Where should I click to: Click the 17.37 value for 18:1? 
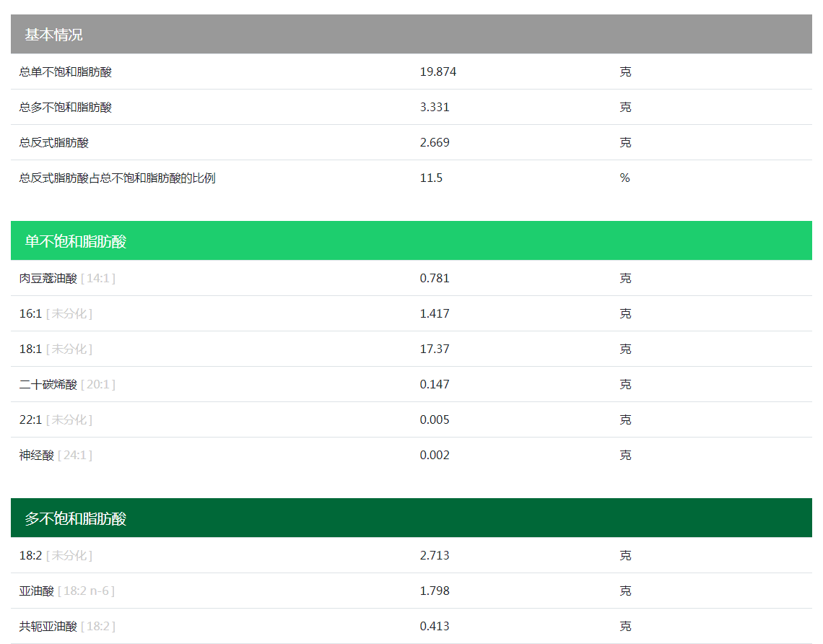tap(434, 349)
